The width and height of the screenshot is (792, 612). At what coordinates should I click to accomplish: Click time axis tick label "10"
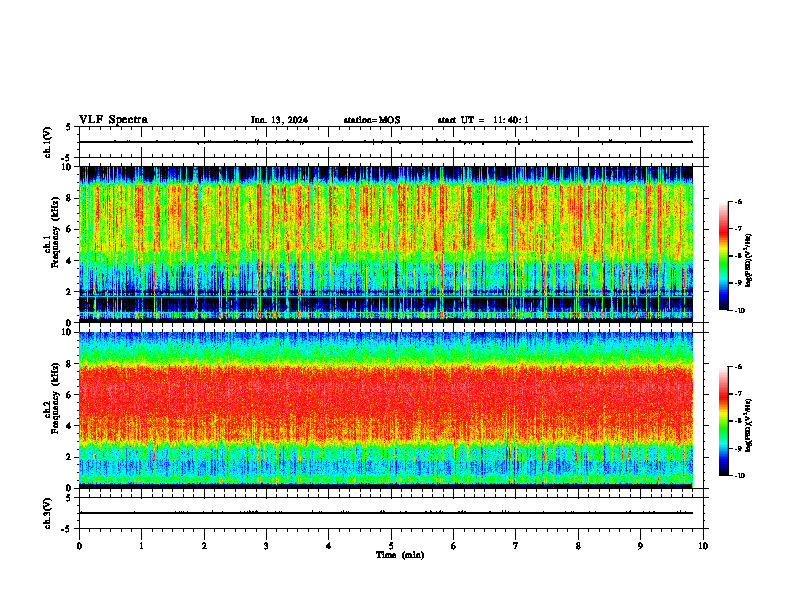703,546
